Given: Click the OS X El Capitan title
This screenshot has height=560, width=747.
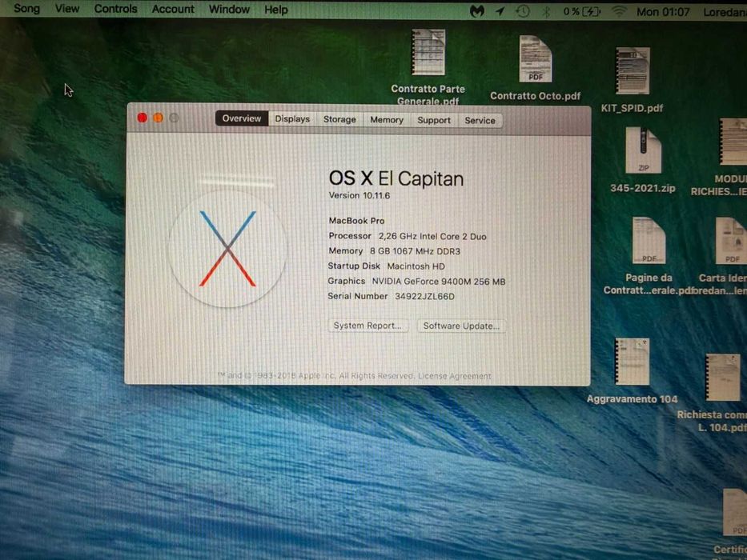Looking at the screenshot, I should (x=396, y=178).
